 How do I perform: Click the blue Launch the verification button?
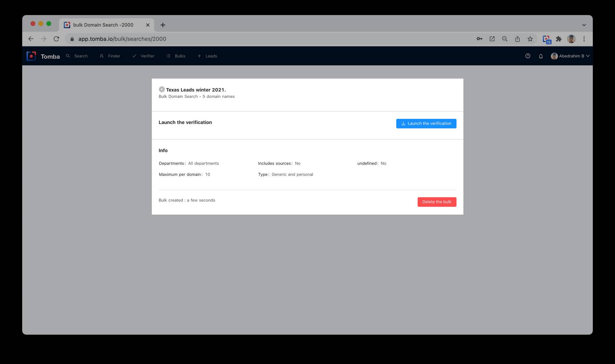(426, 124)
